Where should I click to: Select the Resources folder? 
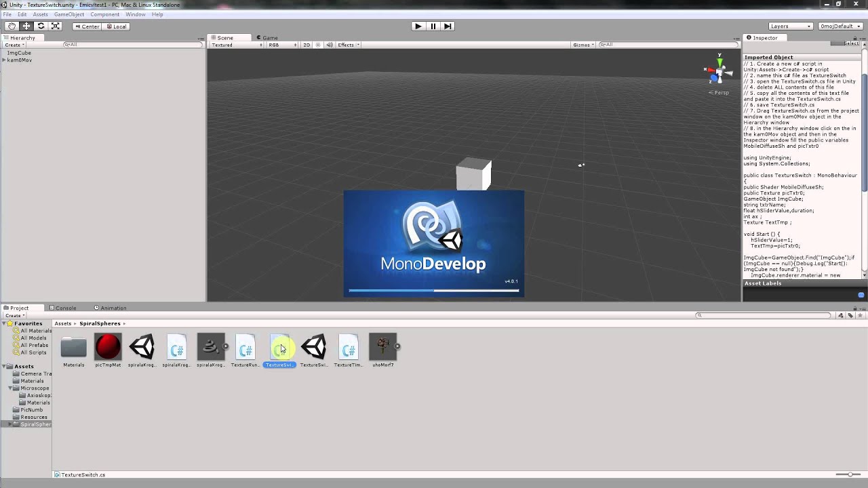coord(30,417)
